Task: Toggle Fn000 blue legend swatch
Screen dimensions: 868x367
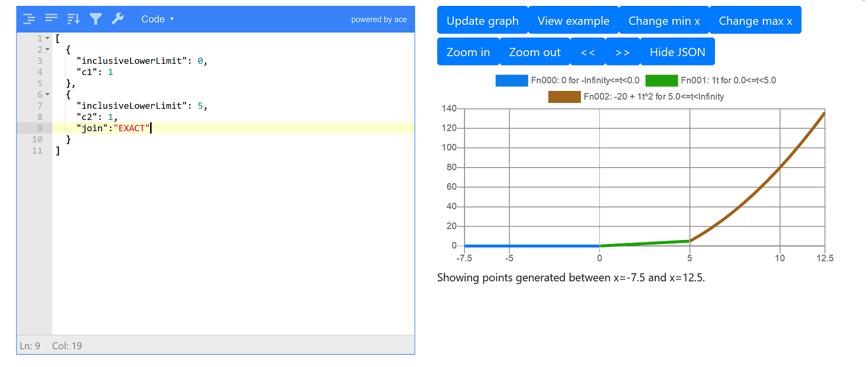Action: (x=511, y=81)
